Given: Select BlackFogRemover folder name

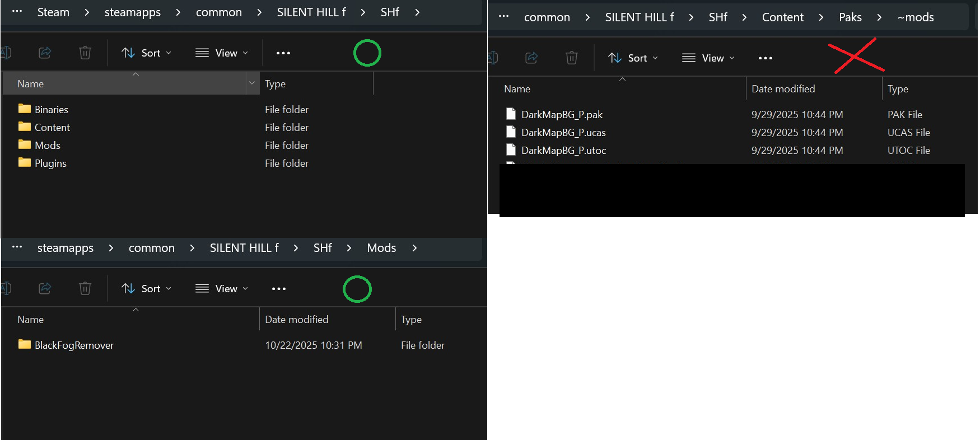Looking at the screenshot, I should (x=74, y=345).
